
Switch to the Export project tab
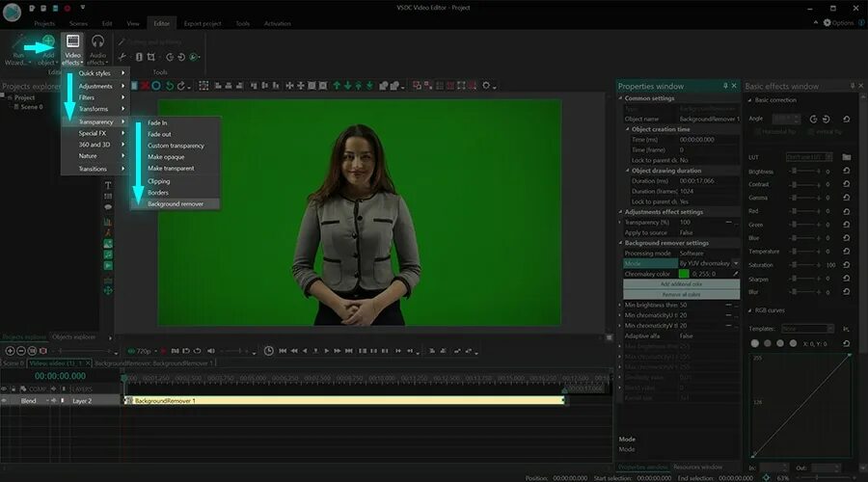(x=203, y=23)
